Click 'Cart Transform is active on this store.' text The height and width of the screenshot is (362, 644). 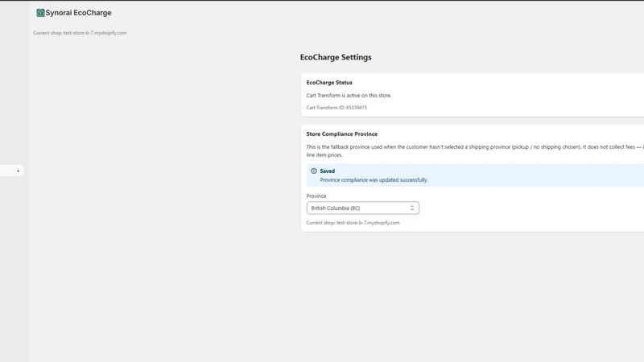coord(349,95)
